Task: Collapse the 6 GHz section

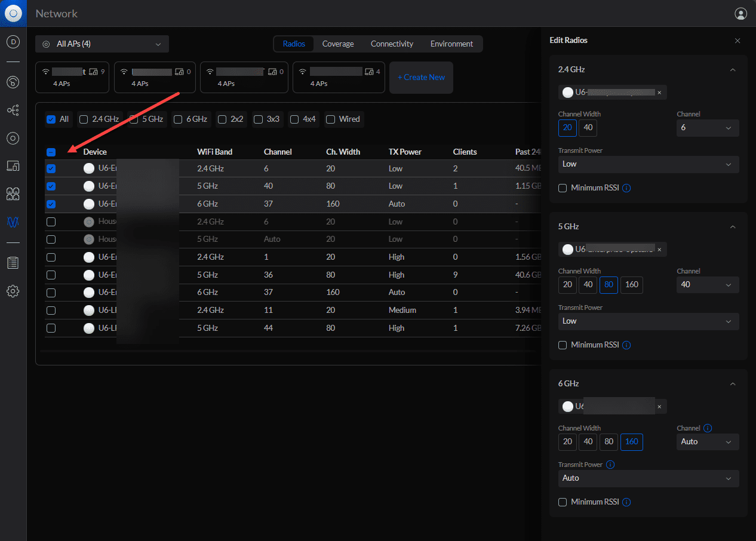Action: click(733, 384)
